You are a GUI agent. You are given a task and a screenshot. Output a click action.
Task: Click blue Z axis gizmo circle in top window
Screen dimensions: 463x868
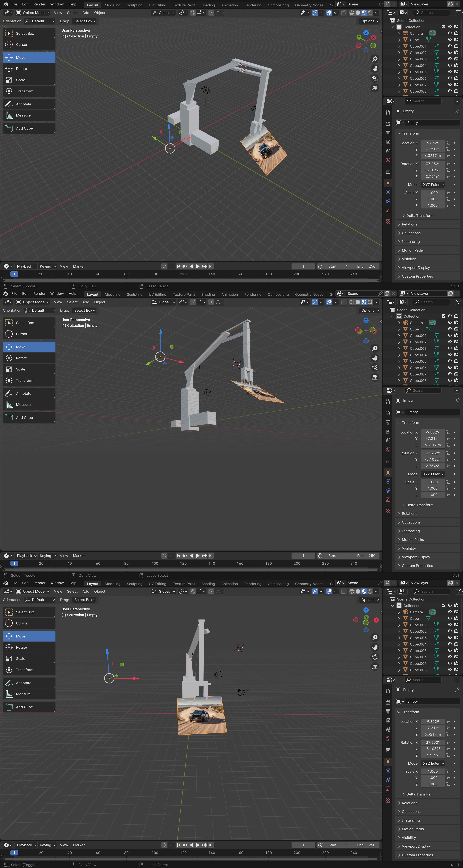(x=366, y=33)
